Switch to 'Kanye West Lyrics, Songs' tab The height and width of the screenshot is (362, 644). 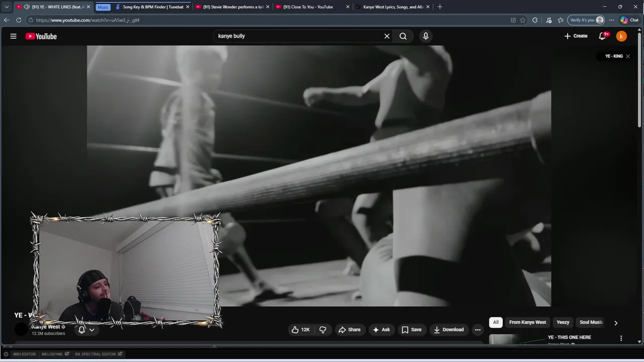[392, 7]
